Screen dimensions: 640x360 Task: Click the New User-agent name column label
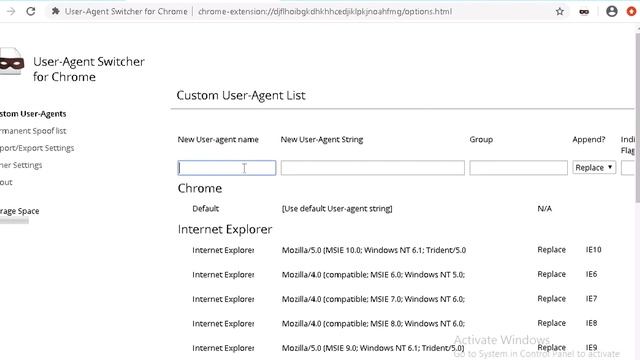(218, 140)
